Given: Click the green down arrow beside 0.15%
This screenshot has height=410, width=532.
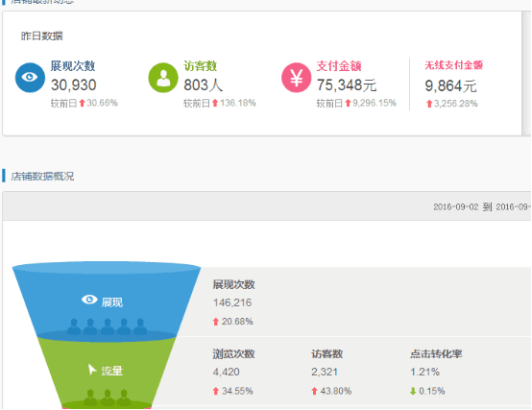Looking at the screenshot, I should pyautogui.click(x=413, y=392).
